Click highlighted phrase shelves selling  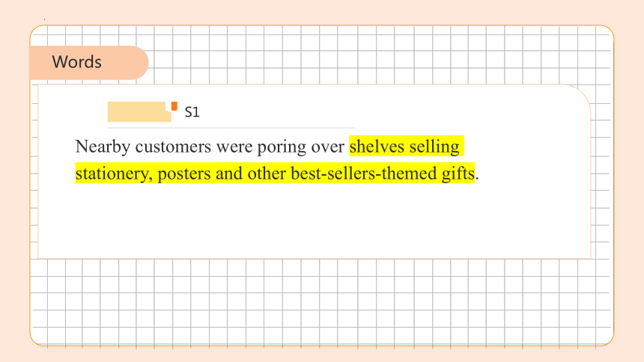(404, 147)
